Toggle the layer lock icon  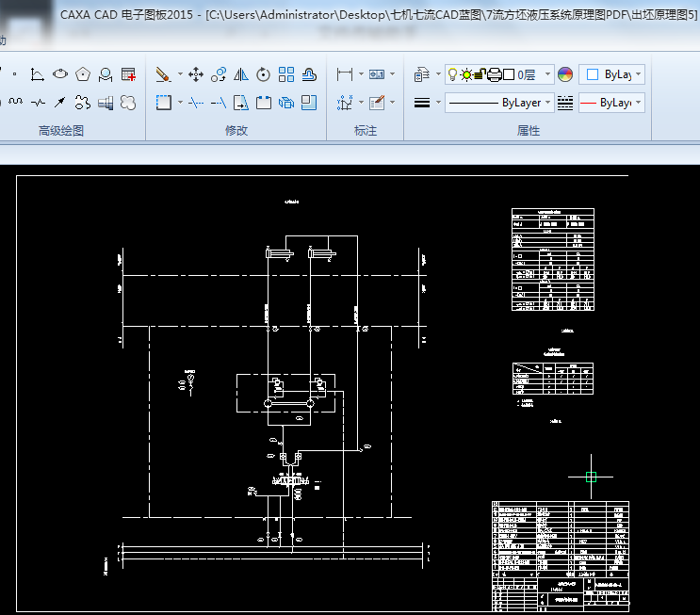click(480, 74)
